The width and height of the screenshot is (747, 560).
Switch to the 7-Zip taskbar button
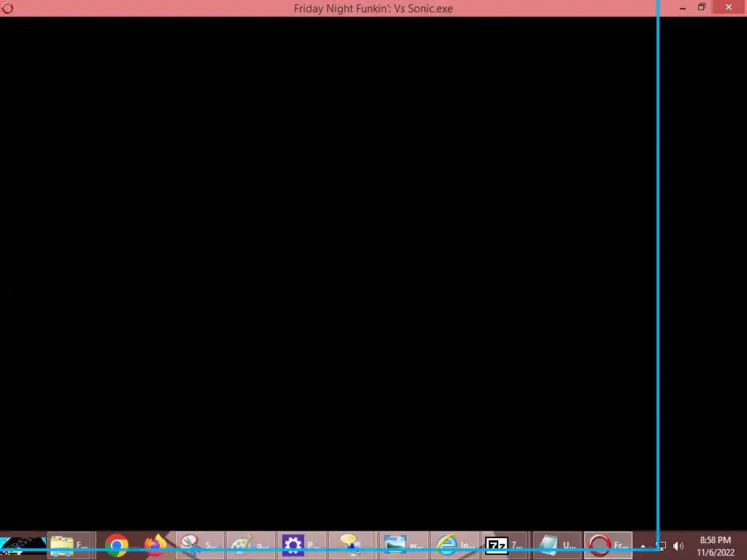coord(506,545)
